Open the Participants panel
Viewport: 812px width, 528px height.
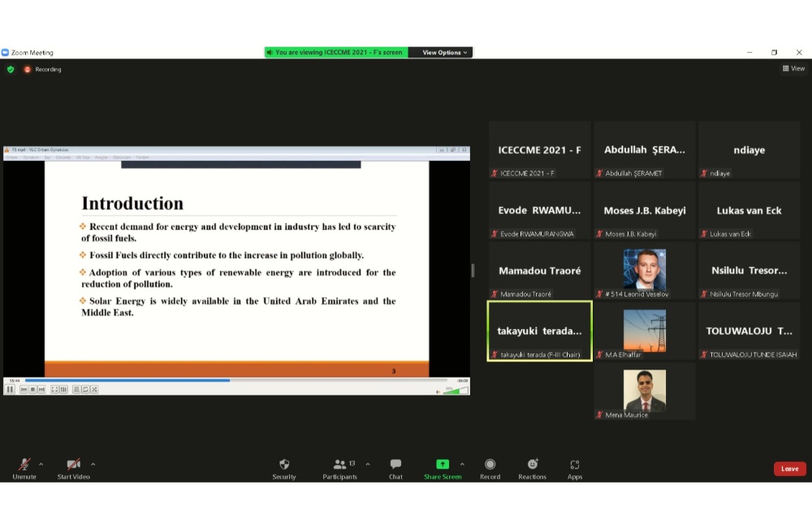pyautogui.click(x=340, y=465)
